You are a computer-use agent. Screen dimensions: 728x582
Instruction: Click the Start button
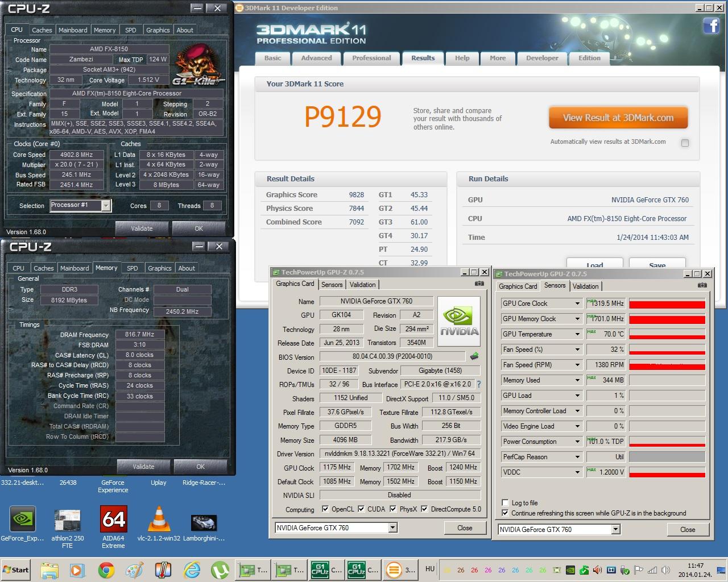tap(16, 569)
